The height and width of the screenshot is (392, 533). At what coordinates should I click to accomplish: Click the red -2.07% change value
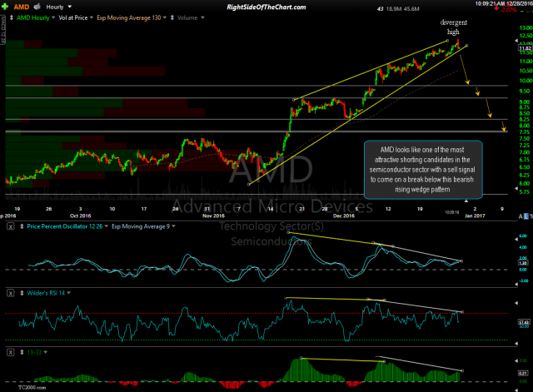click(509, 10)
